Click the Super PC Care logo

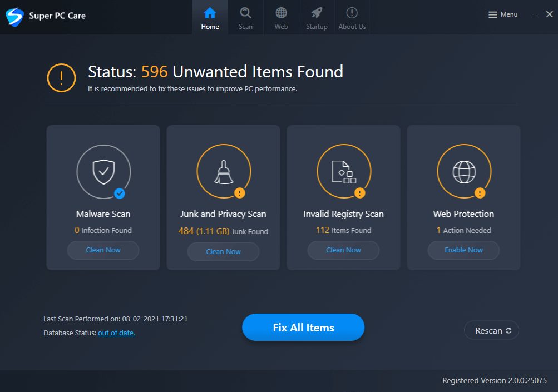click(x=14, y=17)
